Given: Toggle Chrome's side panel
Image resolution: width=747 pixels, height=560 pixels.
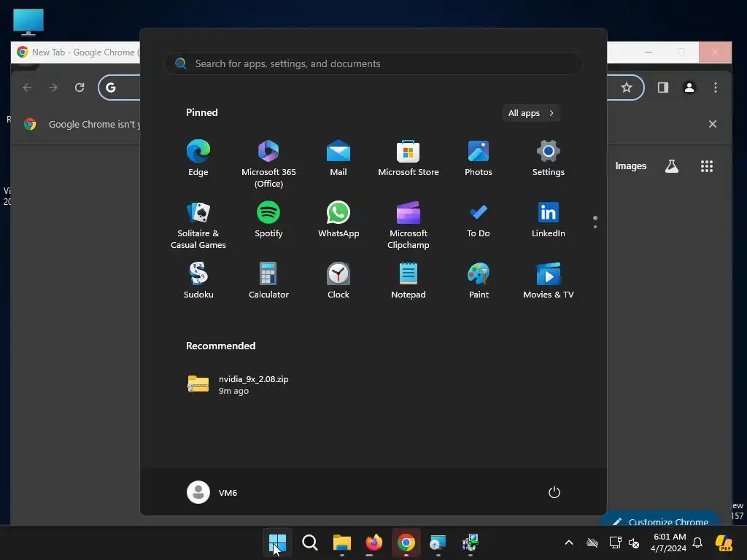Looking at the screenshot, I should pos(663,87).
